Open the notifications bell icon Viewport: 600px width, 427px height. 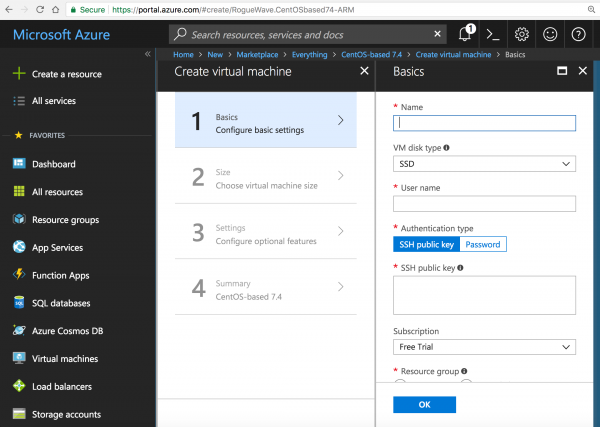(x=464, y=34)
